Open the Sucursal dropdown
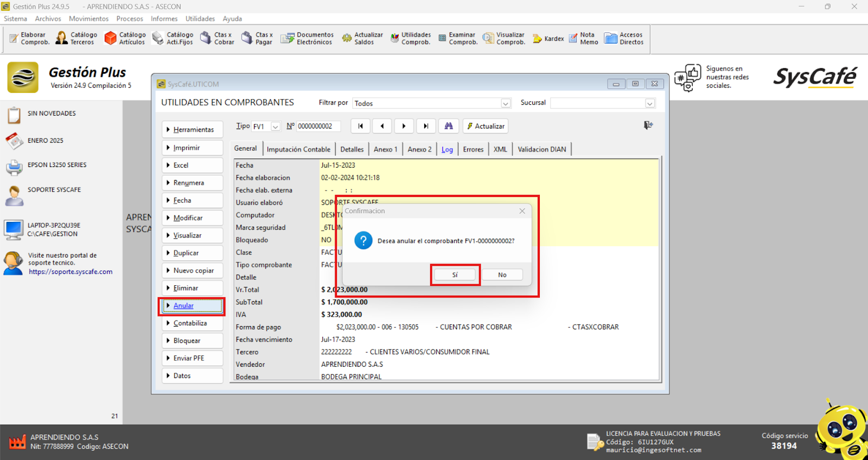868x460 pixels. pos(649,104)
